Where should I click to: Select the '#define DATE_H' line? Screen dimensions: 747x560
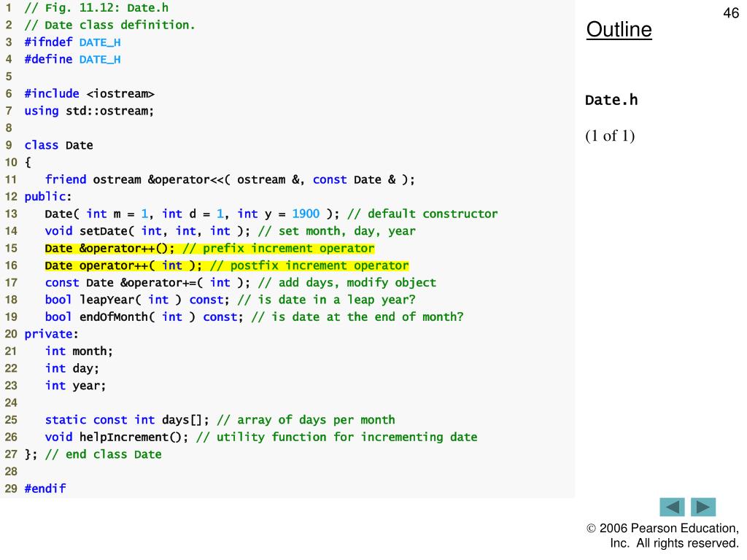pyautogui.click(x=72, y=60)
